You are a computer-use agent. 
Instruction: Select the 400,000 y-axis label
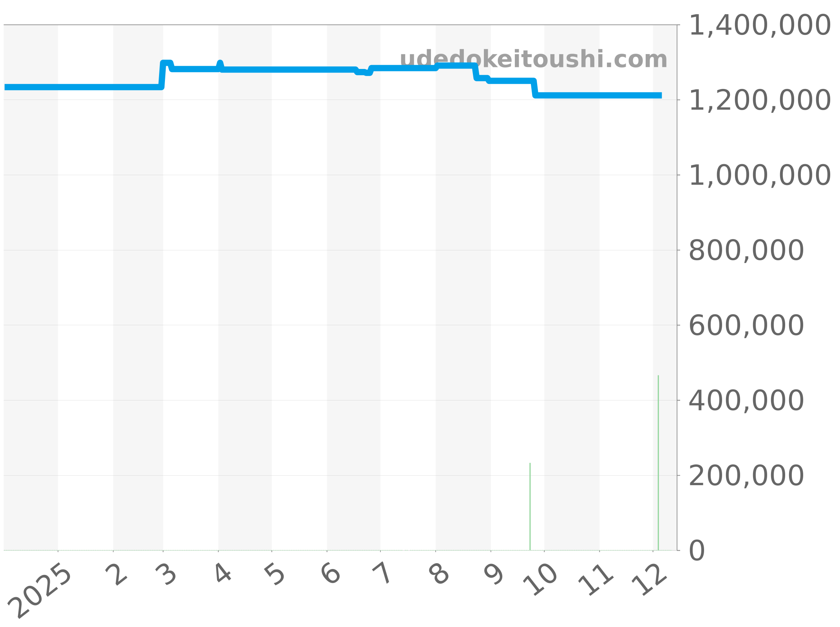coord(746,401)
